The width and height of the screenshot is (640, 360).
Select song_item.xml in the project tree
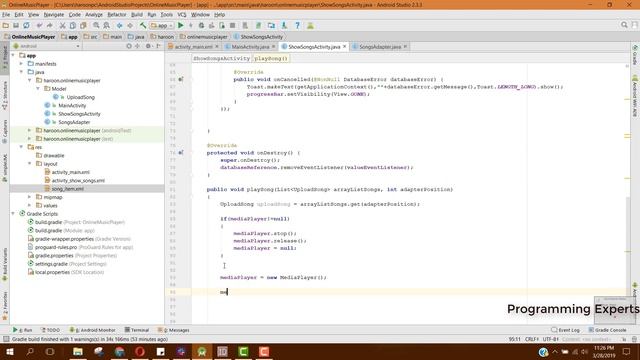pyautogui.click(x=68, y=189)
